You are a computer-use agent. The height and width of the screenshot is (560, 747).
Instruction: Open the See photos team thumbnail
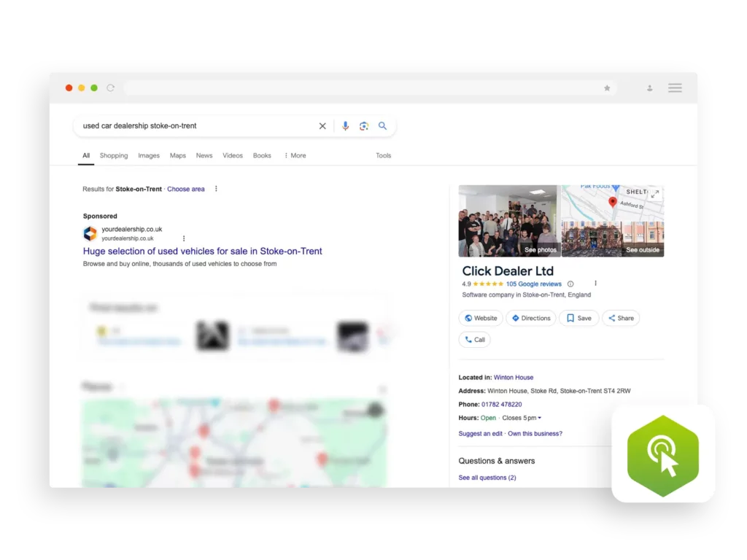click(x=508, y=221)
